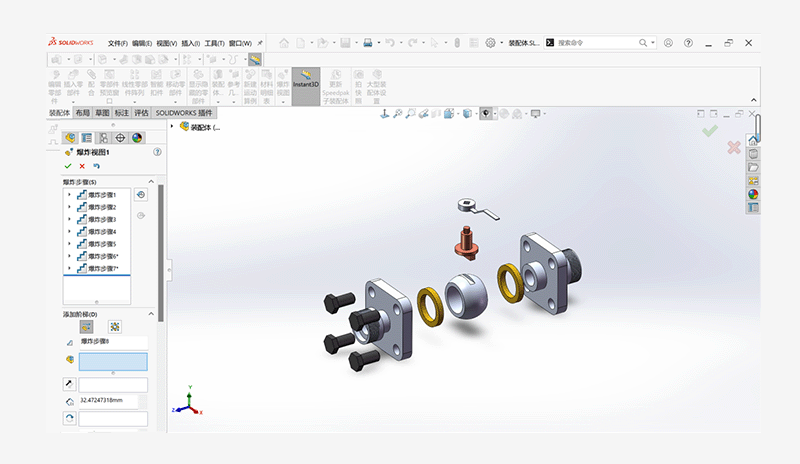
Task: Select the radial step toggle under 添加阶梯
Action: tap(115, 326)
